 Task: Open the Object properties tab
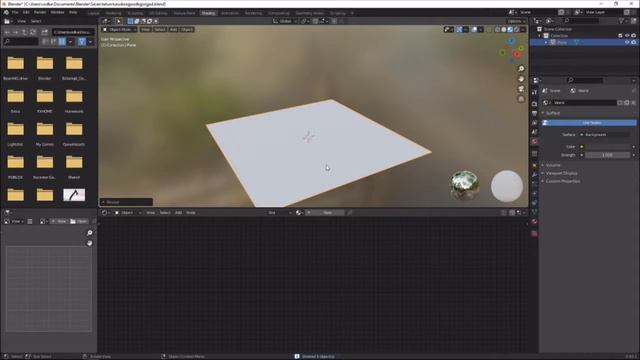pos(534,165)
